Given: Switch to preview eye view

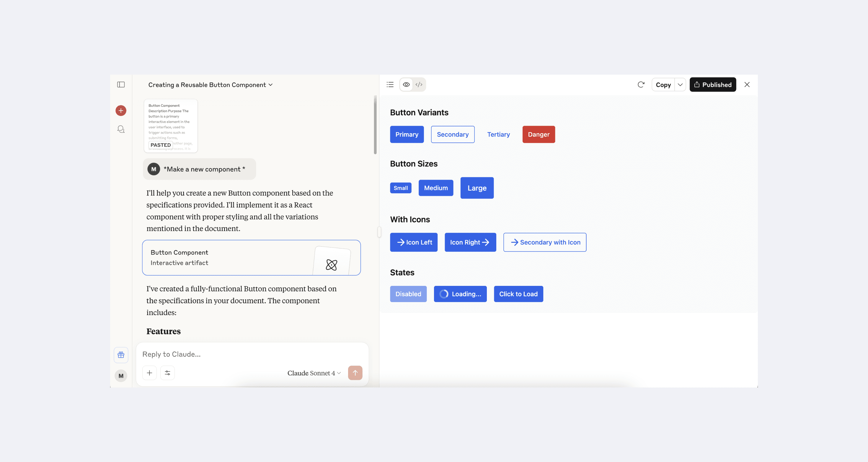Looking at the screenshot, I should 406,84.
